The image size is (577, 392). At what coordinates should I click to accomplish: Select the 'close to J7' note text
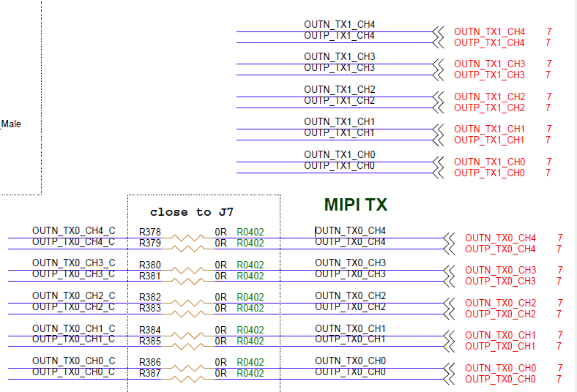point(191,212)
